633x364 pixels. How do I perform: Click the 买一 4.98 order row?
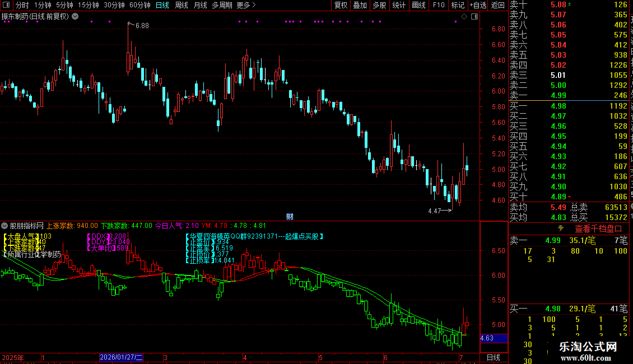569,106
